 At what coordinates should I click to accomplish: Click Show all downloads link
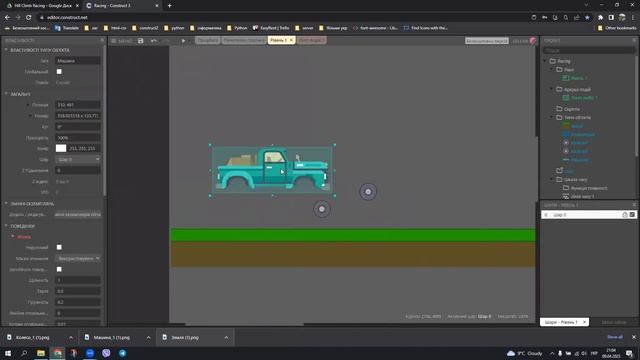click(615, 337)
